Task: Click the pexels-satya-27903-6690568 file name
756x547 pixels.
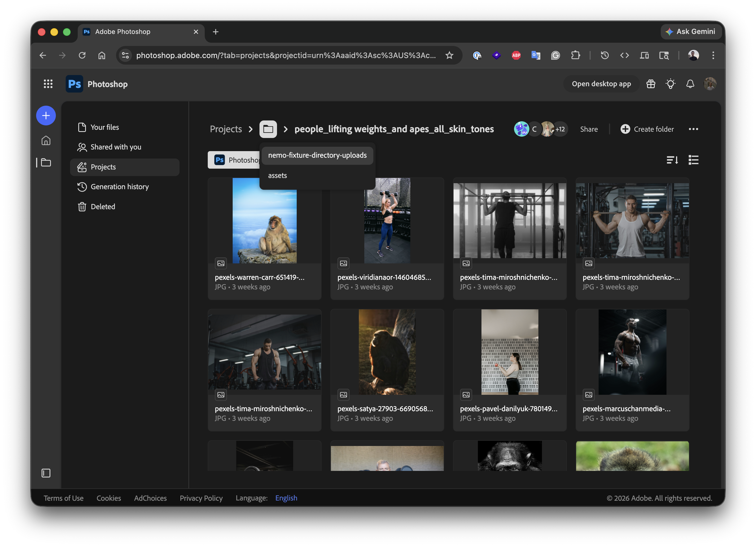Action: tap(385, 409)
